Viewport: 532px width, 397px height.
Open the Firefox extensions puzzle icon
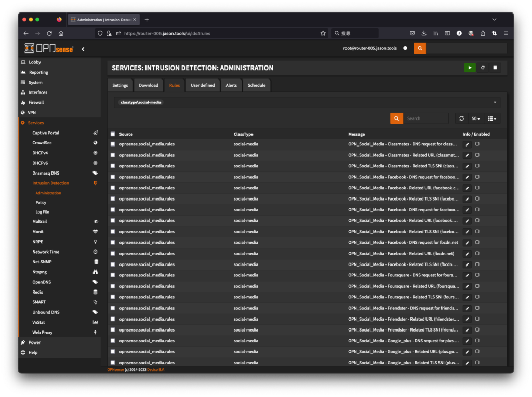click(x=483, y=33)
